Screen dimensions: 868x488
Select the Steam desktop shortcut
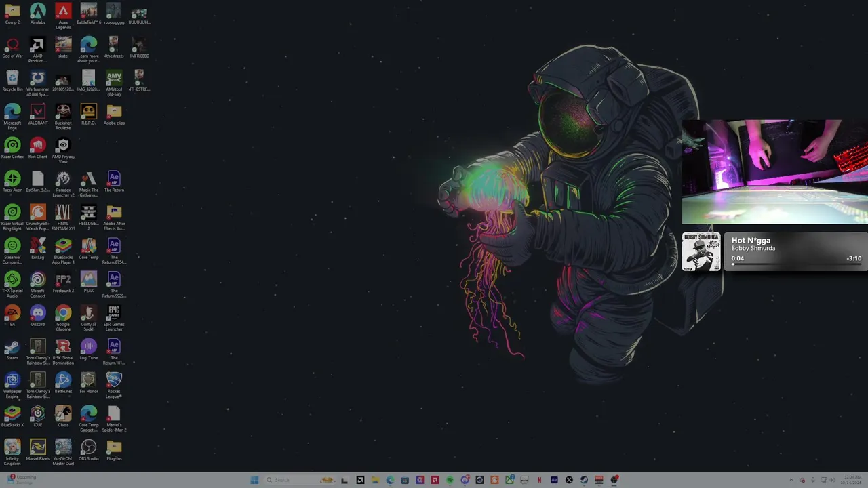point(12,349)
